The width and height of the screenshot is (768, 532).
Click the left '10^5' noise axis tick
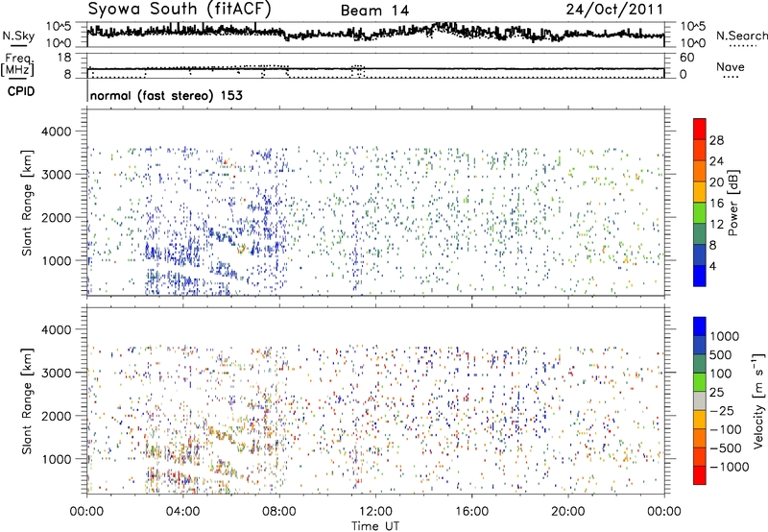(x=59, y=26)
